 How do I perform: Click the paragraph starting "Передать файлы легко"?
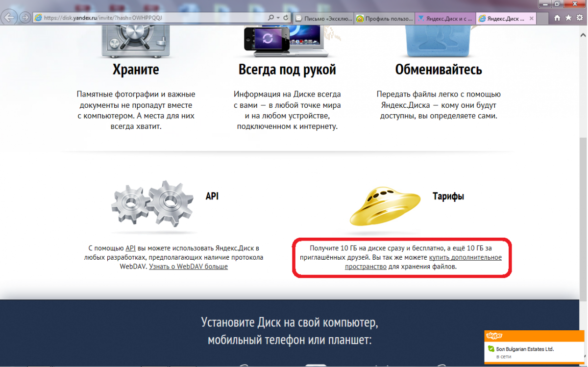pos(439,105)
